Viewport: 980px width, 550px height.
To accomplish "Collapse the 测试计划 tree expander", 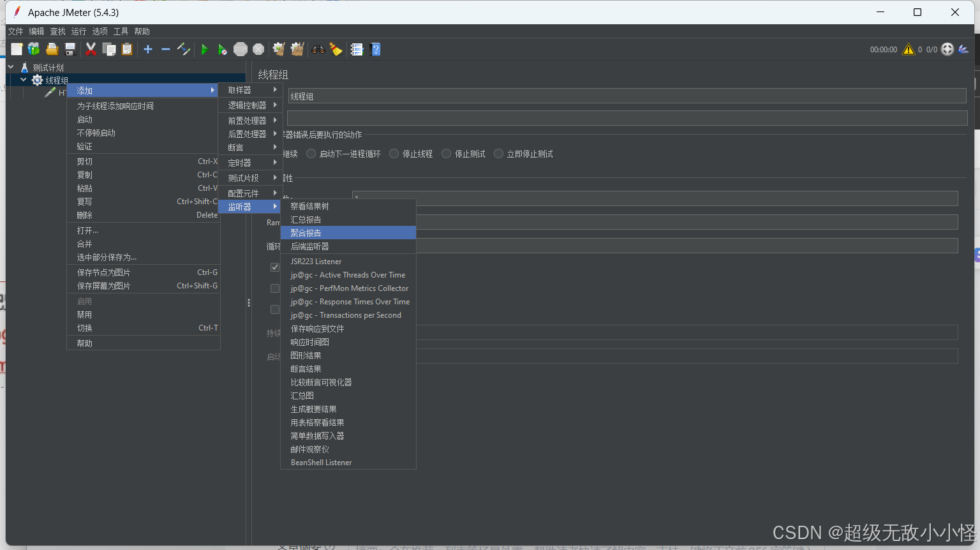I will (x=11, y=67).
